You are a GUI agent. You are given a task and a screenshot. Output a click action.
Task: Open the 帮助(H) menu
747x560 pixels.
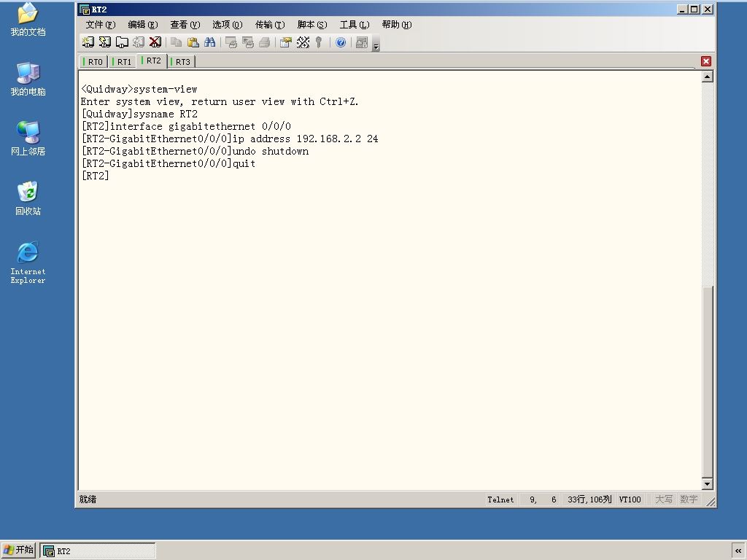pyautogui.click(x=397, y=25)
